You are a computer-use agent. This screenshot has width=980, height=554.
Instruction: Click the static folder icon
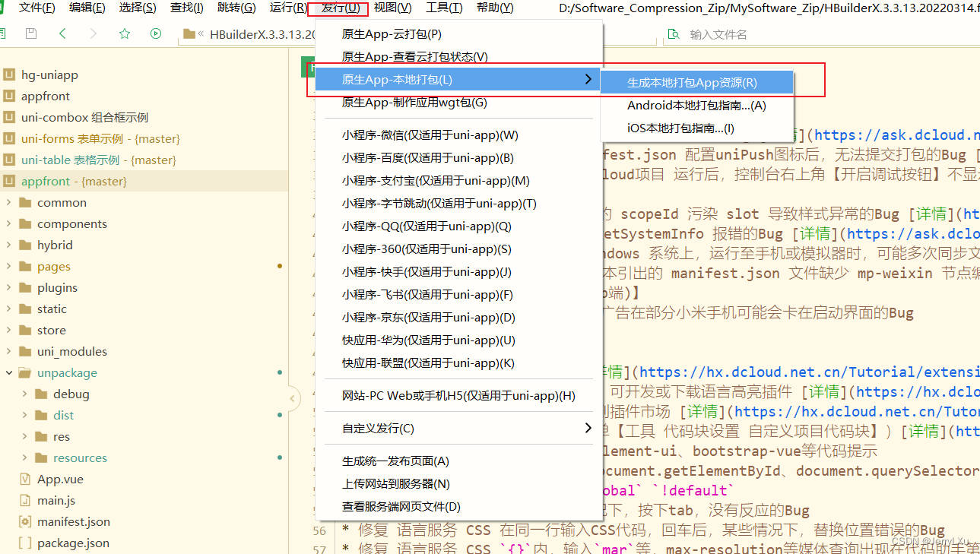[24, 309]
